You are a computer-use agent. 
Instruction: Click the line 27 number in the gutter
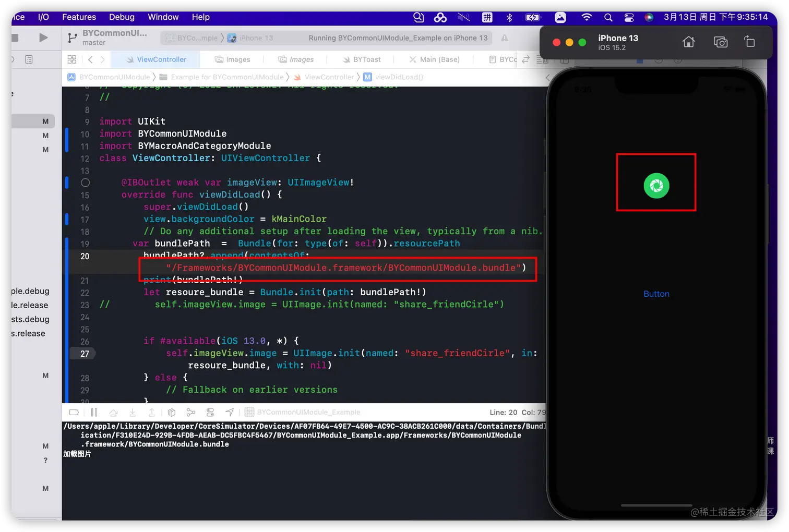click(x=85, y=354)
